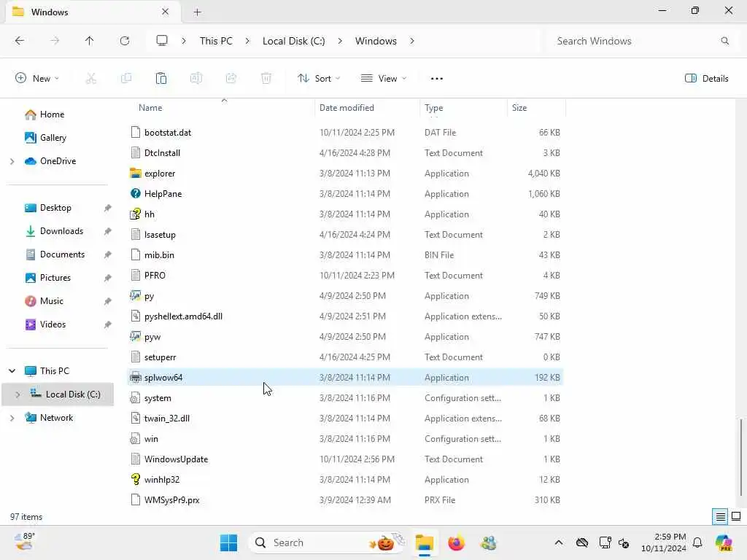Open notification bell in system tray
The width and height of the screenshot is (747, 560).
tap(697, 542)
